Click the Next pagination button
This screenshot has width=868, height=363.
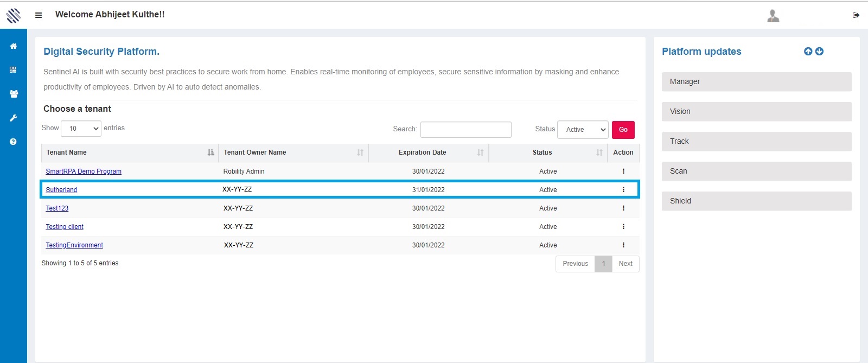626,264
